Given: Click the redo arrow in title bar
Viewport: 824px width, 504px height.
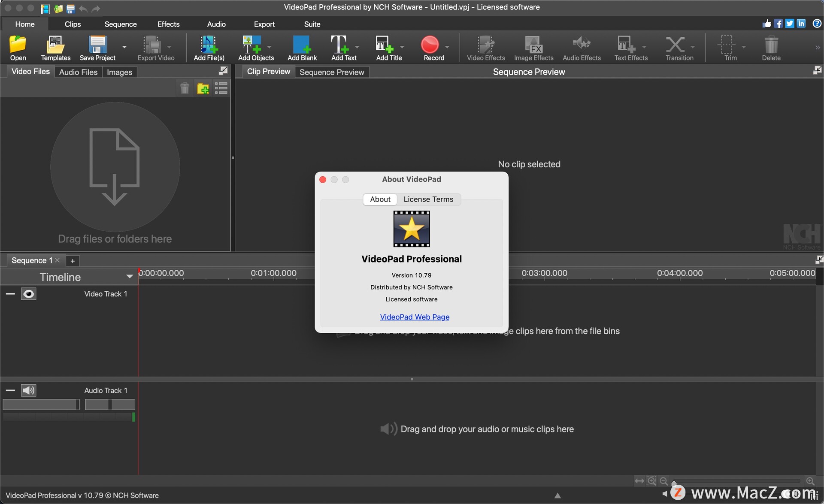Looking at the screenshot, I should [96, 8].
